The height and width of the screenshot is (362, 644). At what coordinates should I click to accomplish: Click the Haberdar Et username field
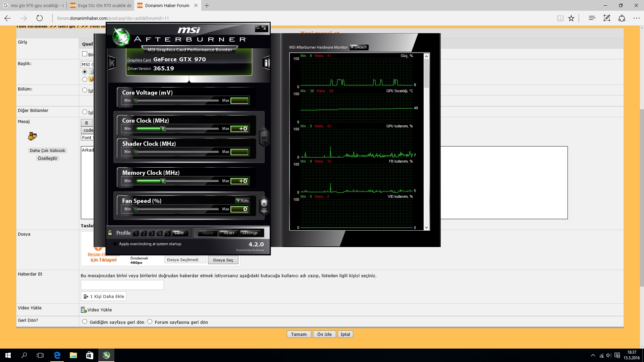click(x=122, y=285)
